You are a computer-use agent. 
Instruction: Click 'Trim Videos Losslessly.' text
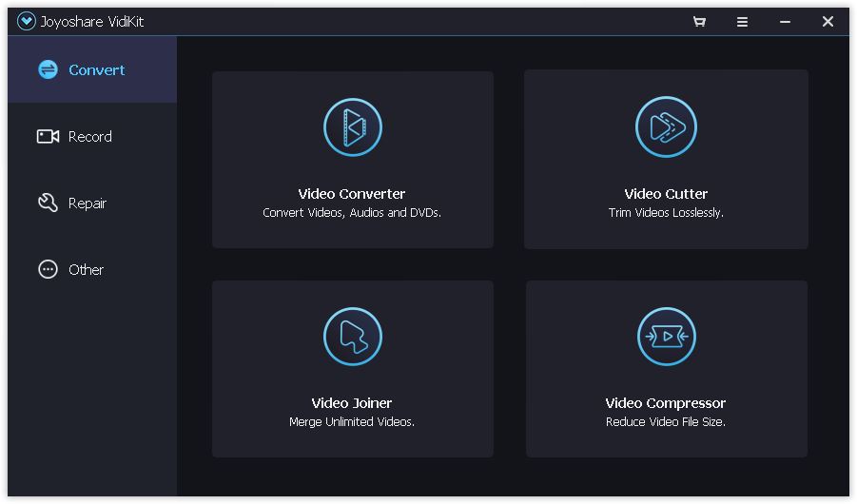pos(666,213)
